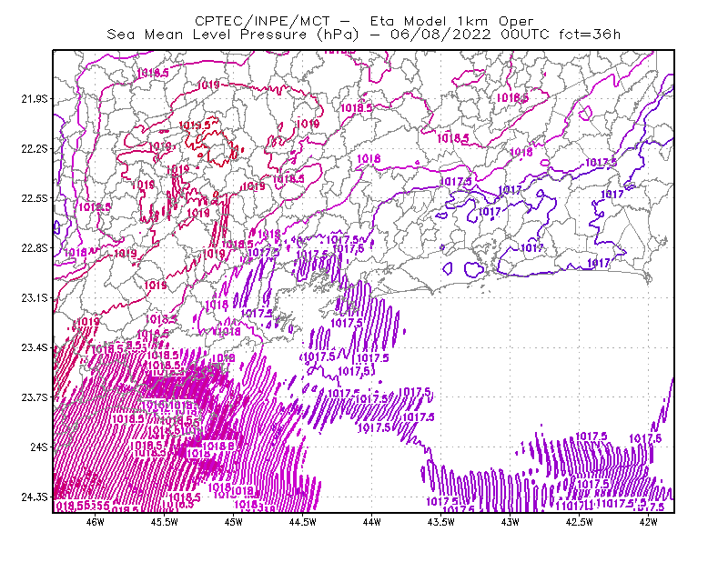Click the longitude axis label '42.5W'
The image size is (728, 562).
click(580, 522)
